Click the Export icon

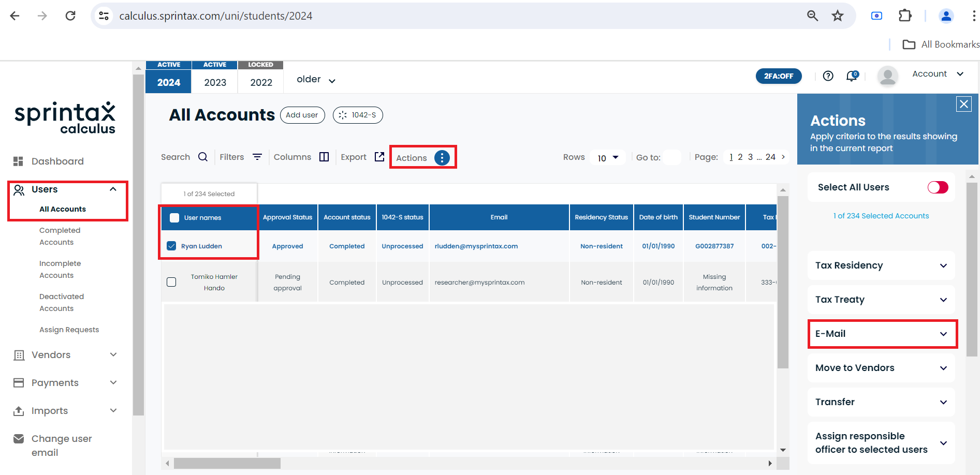click(x=379, y=157)
